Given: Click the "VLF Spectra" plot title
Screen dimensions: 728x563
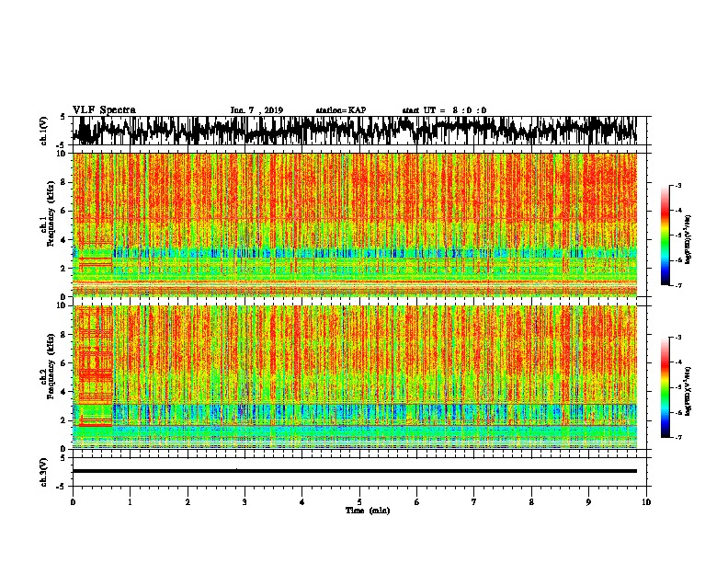Looking at the screenshot, I should (x=104, y=110).
